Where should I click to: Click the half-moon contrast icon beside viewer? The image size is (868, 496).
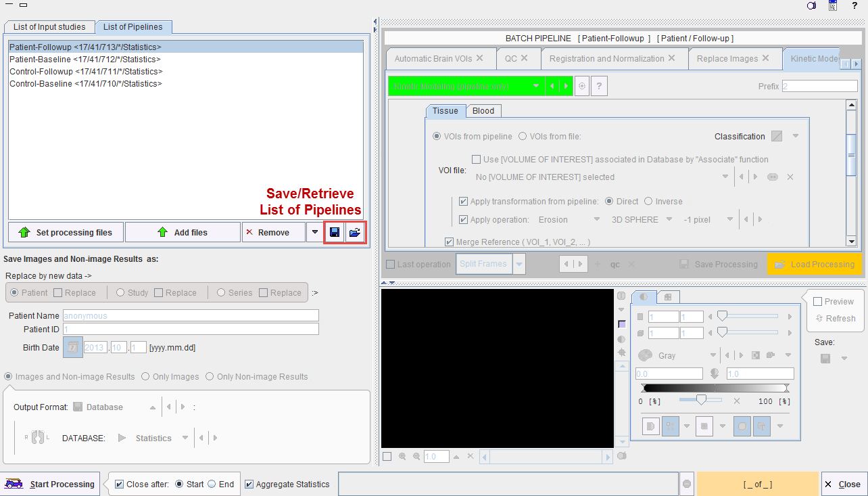(621, 338)
